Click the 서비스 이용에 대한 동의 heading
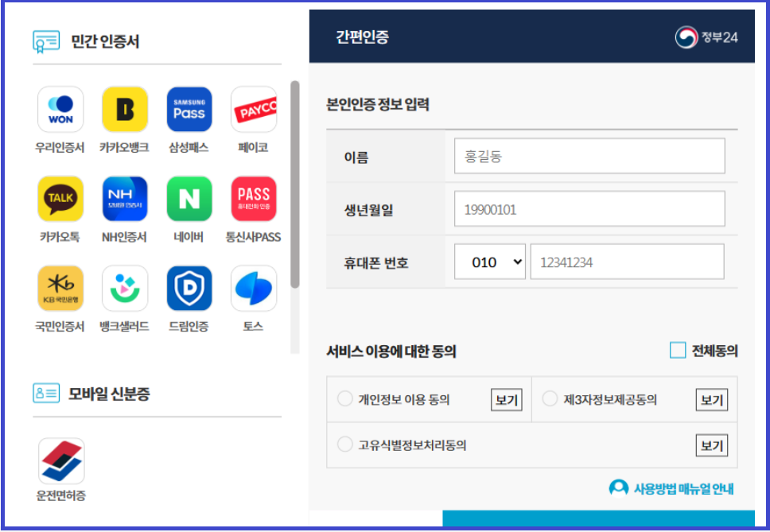This screenshot has height=532, width=770. point(391,351)
